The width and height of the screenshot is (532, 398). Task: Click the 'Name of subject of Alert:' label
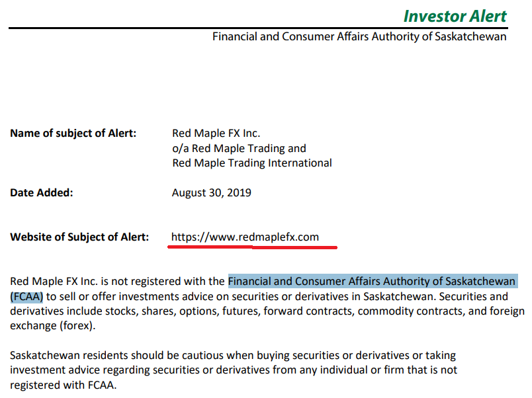pos(73,134)
